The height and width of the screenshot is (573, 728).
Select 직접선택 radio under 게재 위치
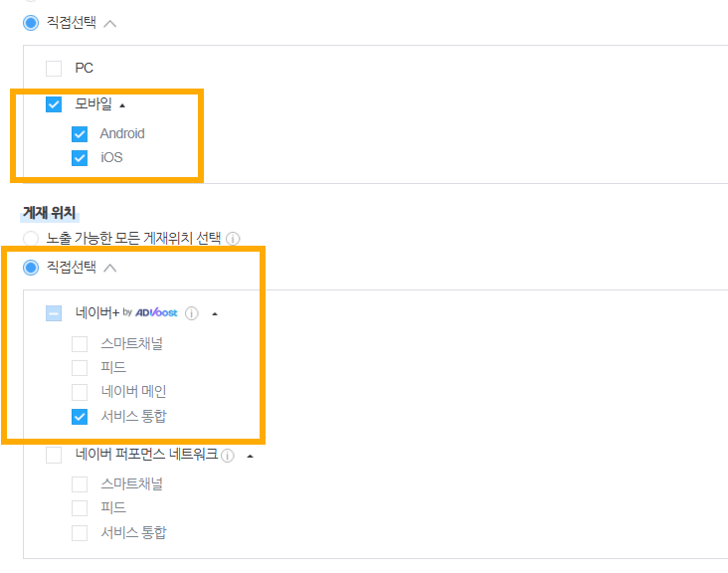(31, 268)
